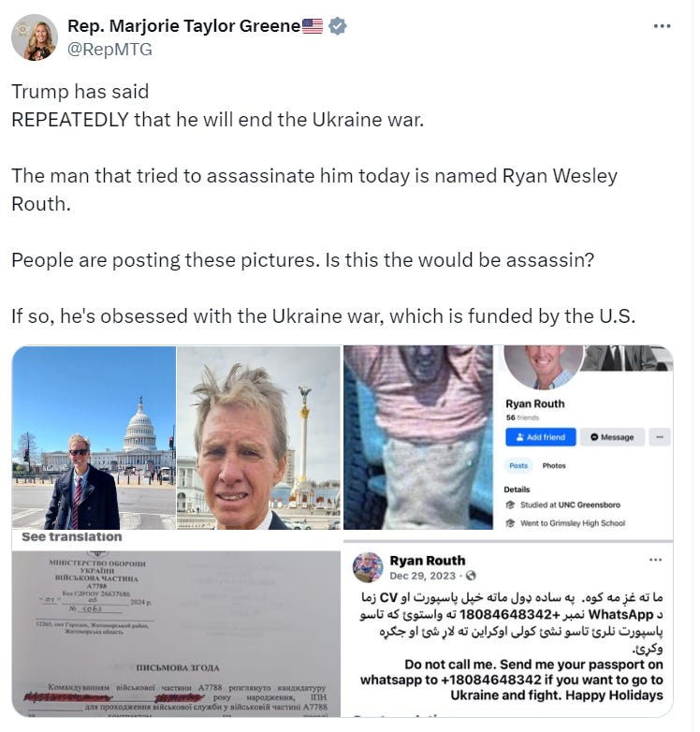700x732 pixels.
Task: Open the Capitol building photo
Action: click(x=94, y=437)
